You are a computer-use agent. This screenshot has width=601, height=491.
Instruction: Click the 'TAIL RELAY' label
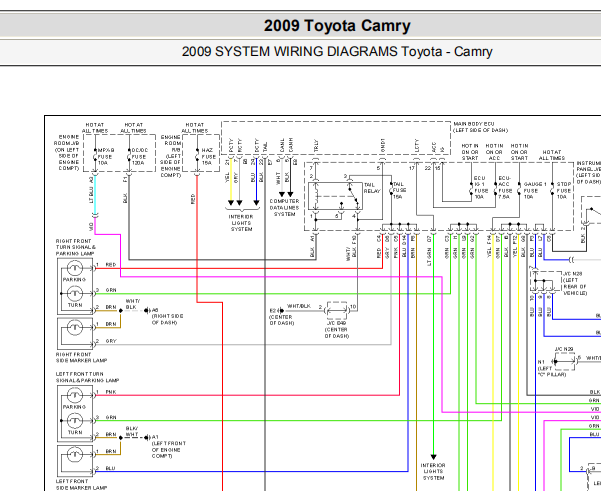[372, 188]
